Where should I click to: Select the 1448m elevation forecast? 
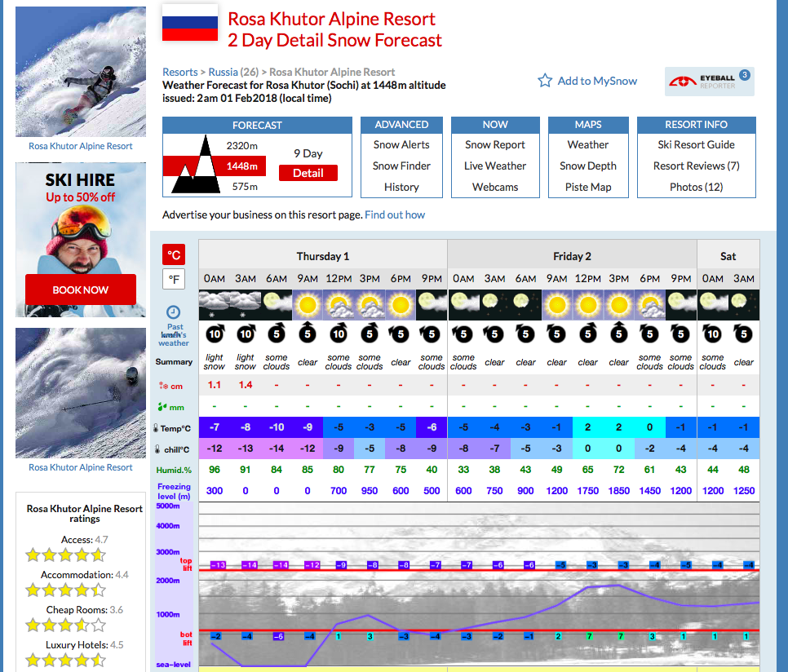coord(241,166)
